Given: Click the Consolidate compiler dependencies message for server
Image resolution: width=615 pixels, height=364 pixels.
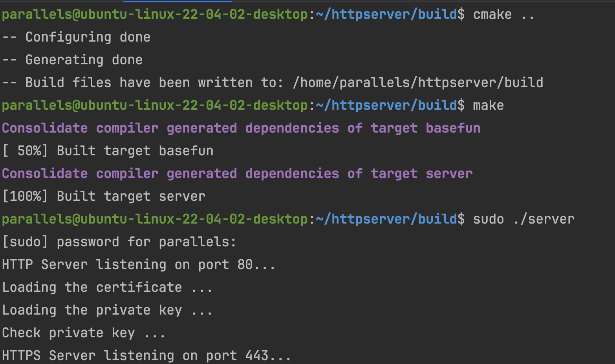Looking at the screenshot, I should point(237,173).
